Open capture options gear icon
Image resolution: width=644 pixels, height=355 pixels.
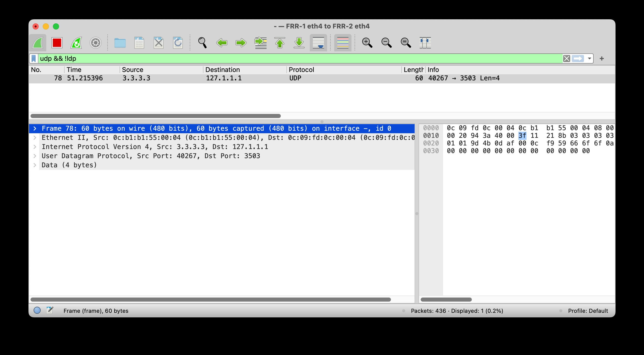tap(96, 43)
